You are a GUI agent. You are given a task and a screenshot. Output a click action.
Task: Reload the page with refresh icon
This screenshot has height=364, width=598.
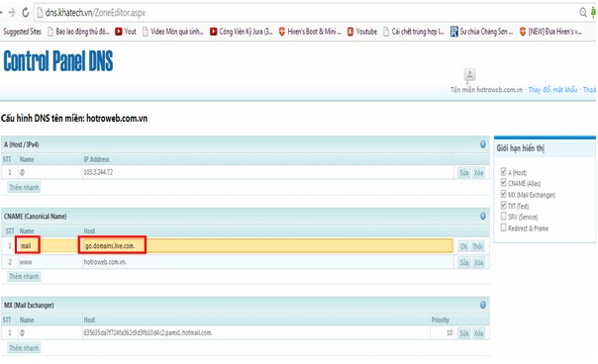point(26,13)
